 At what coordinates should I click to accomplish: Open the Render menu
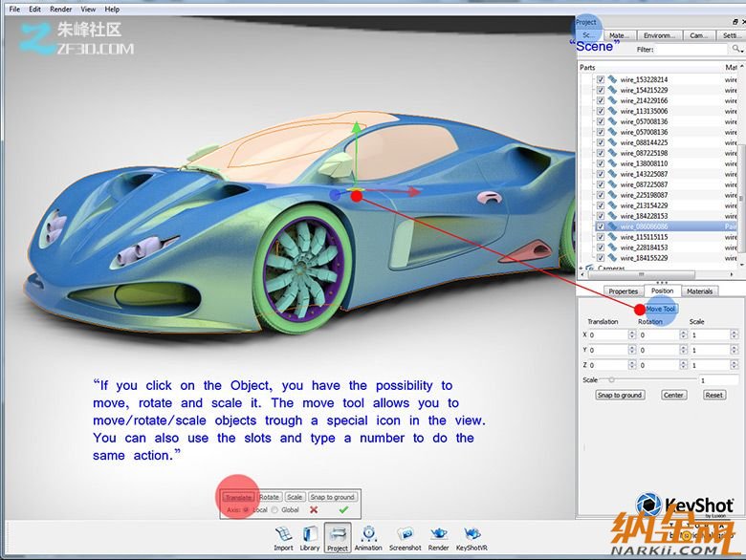pos(61,9)
